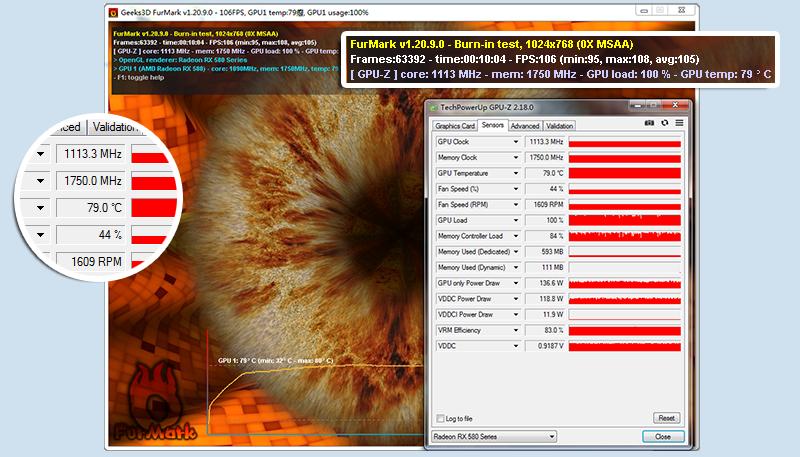
Task: Click the GPU Temperature history graph
Action: point(624,173)
